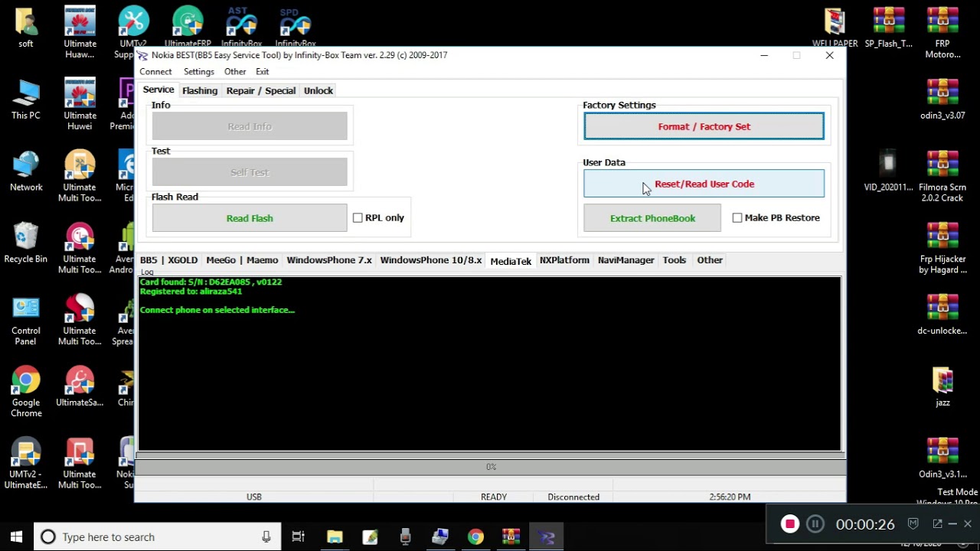Click the 0% progress bar
This screenshot has width=980, height=551.
[491, 467]
